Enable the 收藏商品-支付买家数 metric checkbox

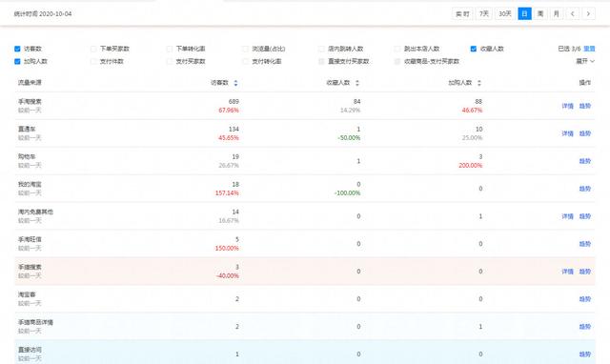coord(397,61)
